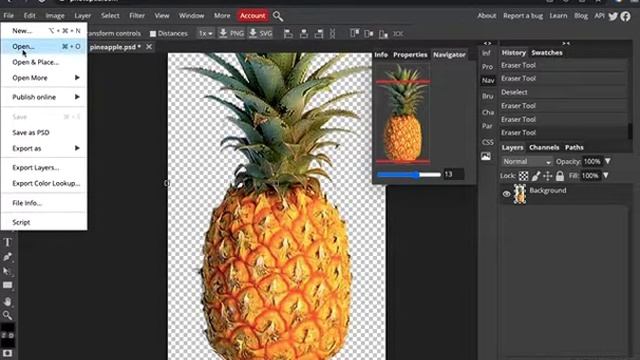Image resolution: width=640 pixels, height=360 pixels.
Task: Open the Learn link
Action: (558, 16)
